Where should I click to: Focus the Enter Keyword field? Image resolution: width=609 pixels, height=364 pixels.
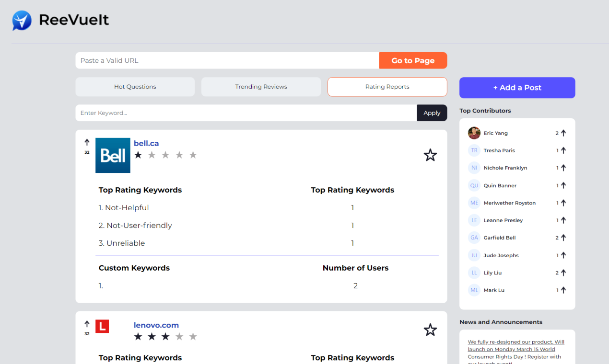[x=246, y=113]
